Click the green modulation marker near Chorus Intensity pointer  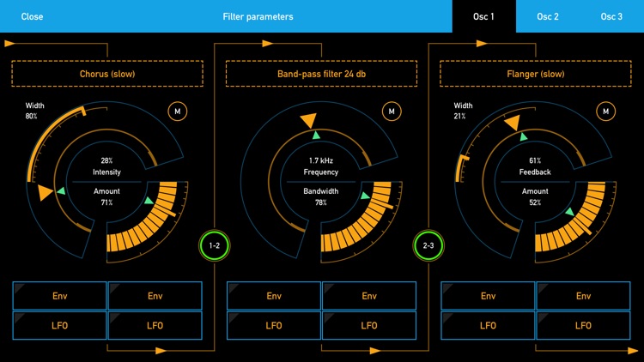point(61,190)
